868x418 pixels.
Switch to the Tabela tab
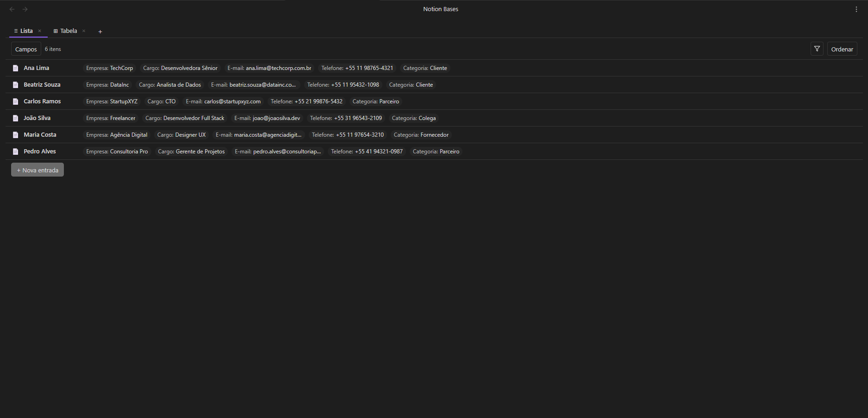[69, 31]
